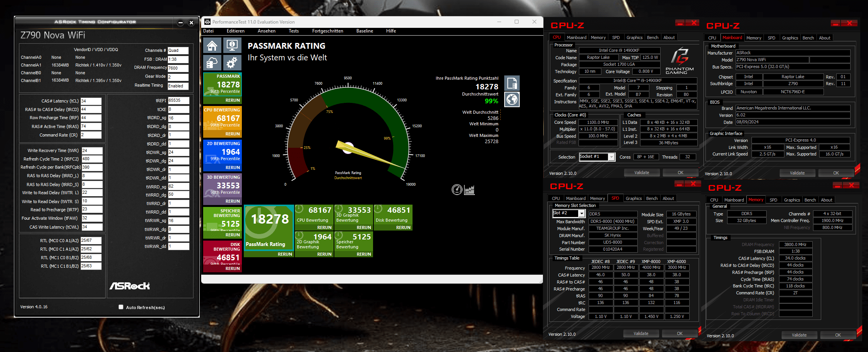
Task: Switch to distribution chart view icon
Action: (x=469, y=190)
